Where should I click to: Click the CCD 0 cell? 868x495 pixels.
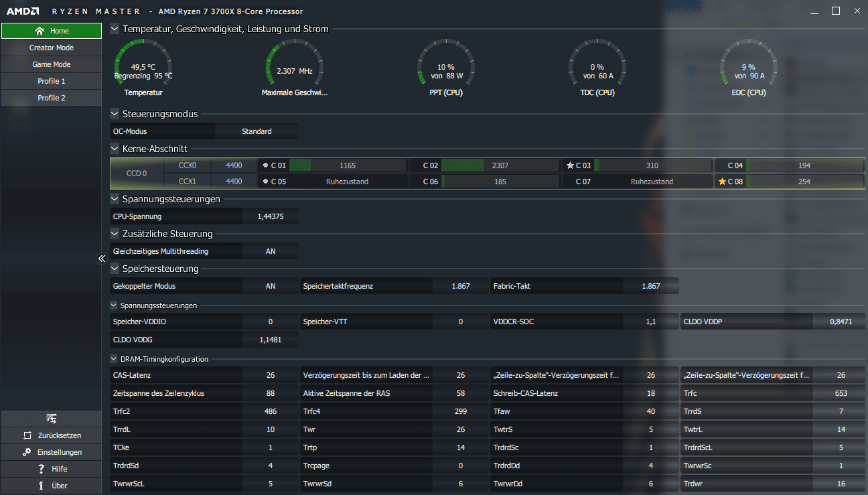tap(137, 173)
